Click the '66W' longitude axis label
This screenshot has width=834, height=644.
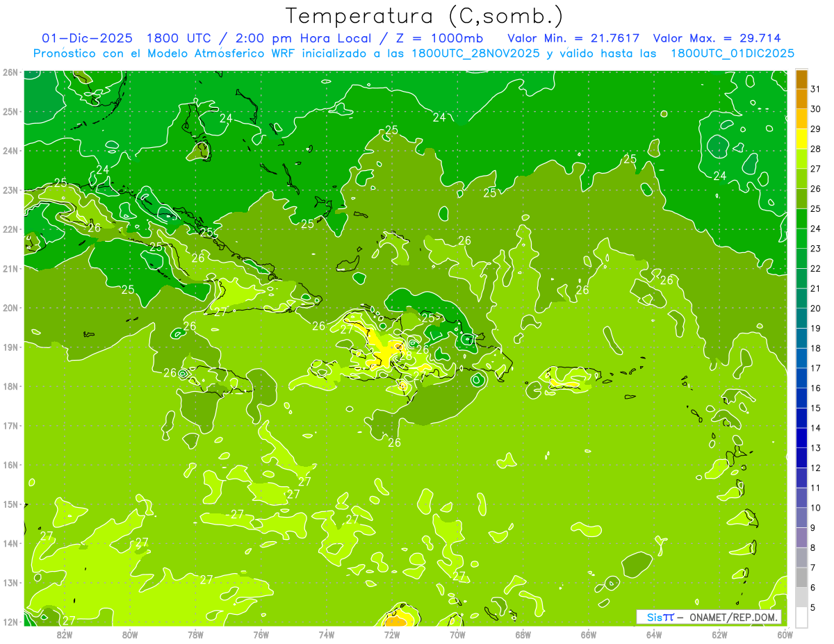coord(589,634)
